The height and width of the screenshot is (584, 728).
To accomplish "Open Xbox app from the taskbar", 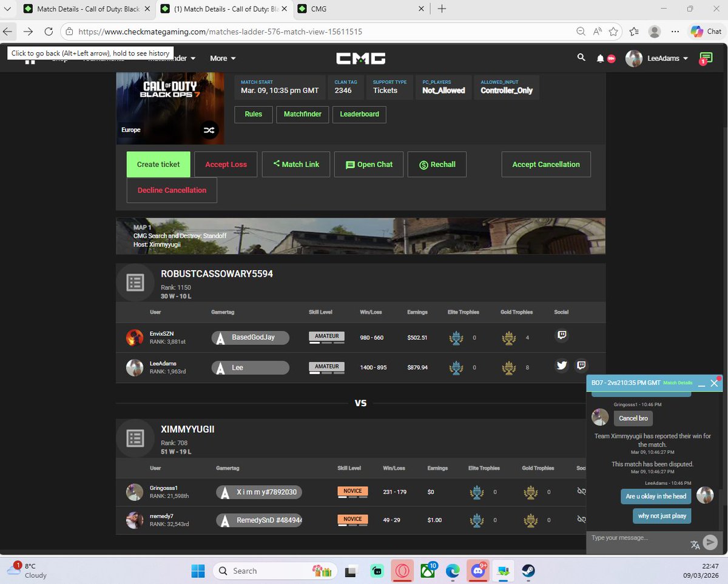I will (428, 571).
